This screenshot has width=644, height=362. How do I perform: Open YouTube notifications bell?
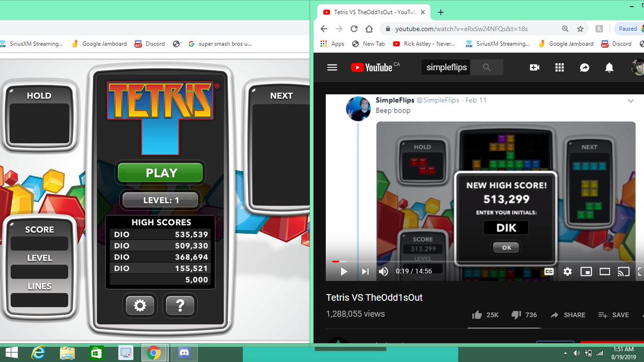pyautogui.click(x=609, y=67)
